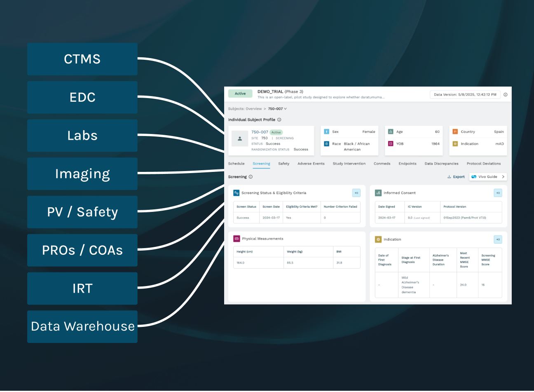Click the IRT source box
Screen dimensions: 534x392
82,289
